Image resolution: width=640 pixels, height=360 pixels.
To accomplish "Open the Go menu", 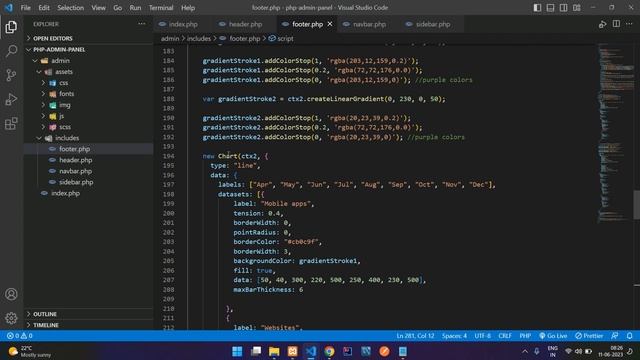I will 118,7.
